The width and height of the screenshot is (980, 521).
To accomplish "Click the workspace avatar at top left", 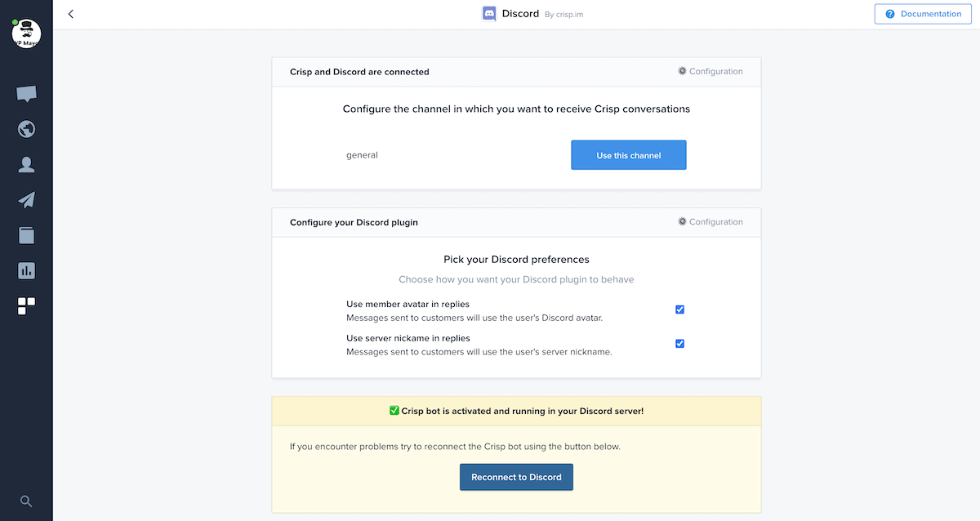I will [x=26, y=33].
